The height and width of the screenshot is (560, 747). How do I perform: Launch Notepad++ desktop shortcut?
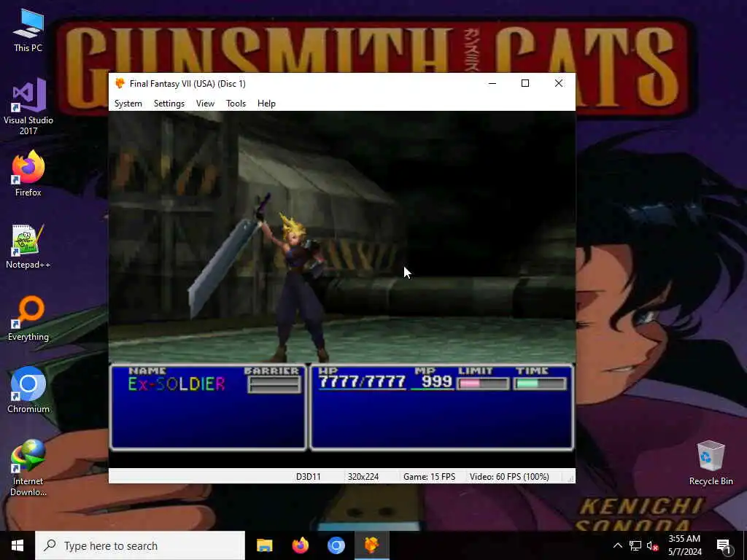28,246
